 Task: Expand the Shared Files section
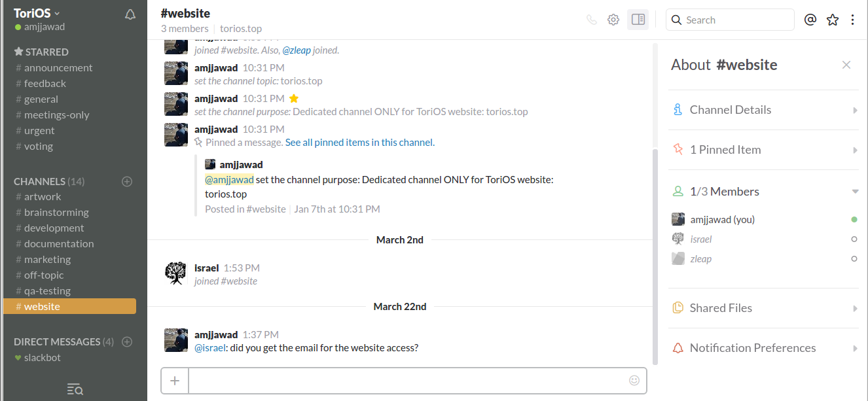[x=855, y=309]
